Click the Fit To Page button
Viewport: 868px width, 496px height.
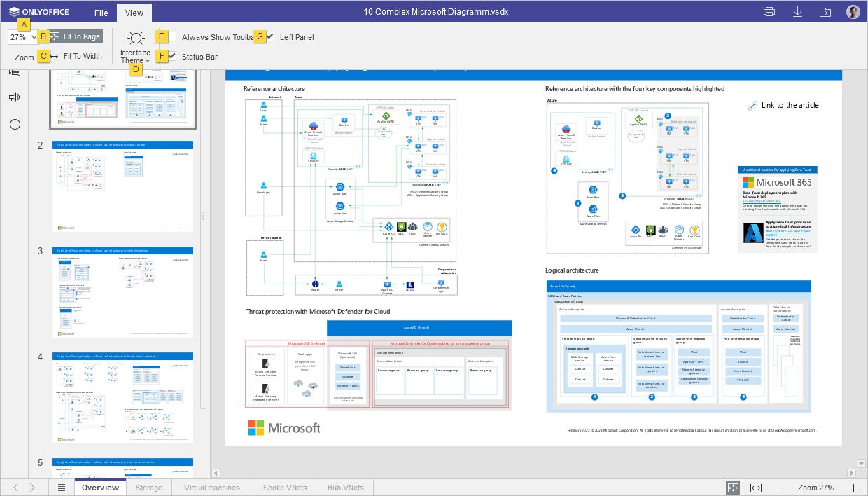pyautogui.click(x=76, y=36)
